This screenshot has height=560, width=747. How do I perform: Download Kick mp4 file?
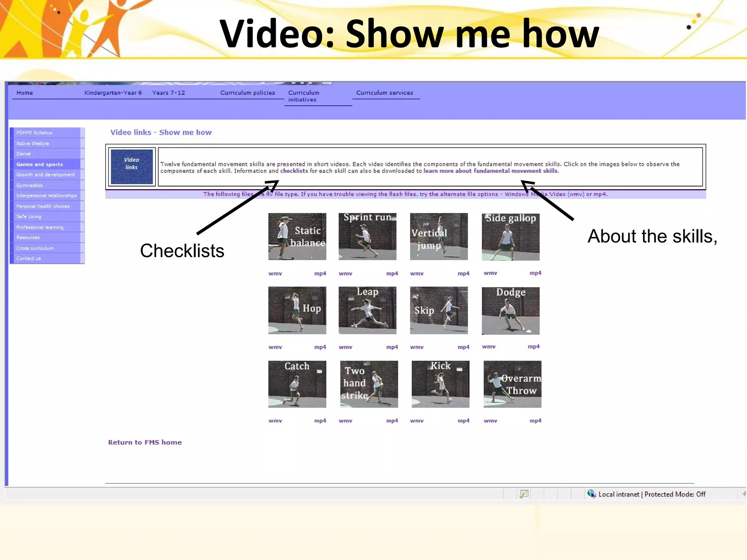pos(464,421)
